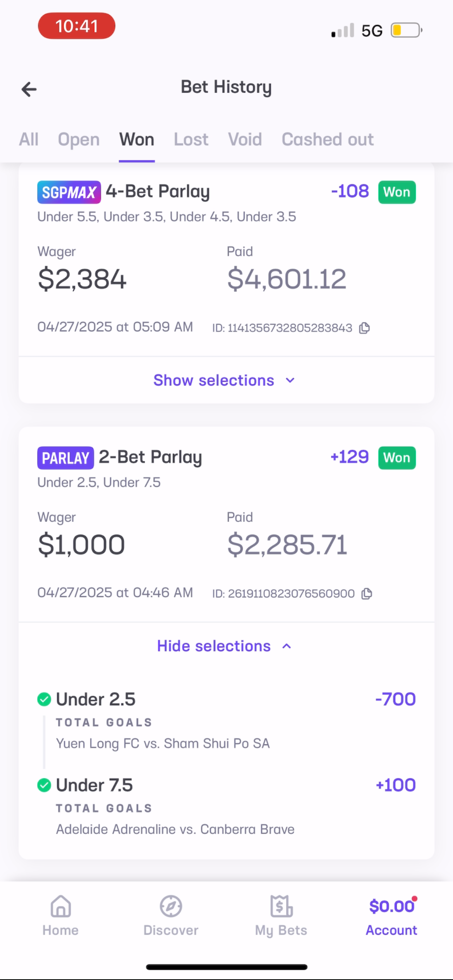This screenshot has width=453, height=980.
Task: Open the Discover compass icon
Action: [x=171, y=907]
